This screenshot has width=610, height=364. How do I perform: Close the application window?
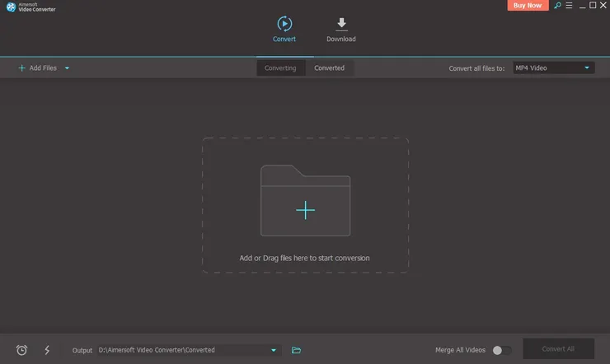pyautogui.click(x=603, y=5)
